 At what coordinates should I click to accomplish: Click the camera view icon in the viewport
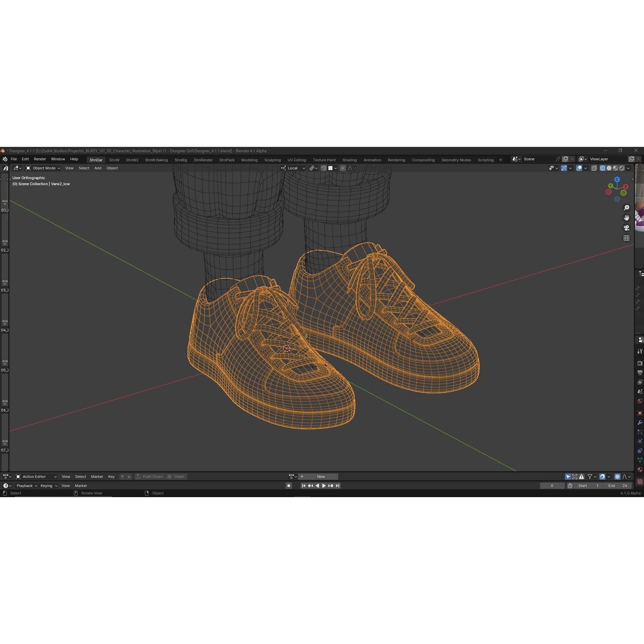pos(627,228)
